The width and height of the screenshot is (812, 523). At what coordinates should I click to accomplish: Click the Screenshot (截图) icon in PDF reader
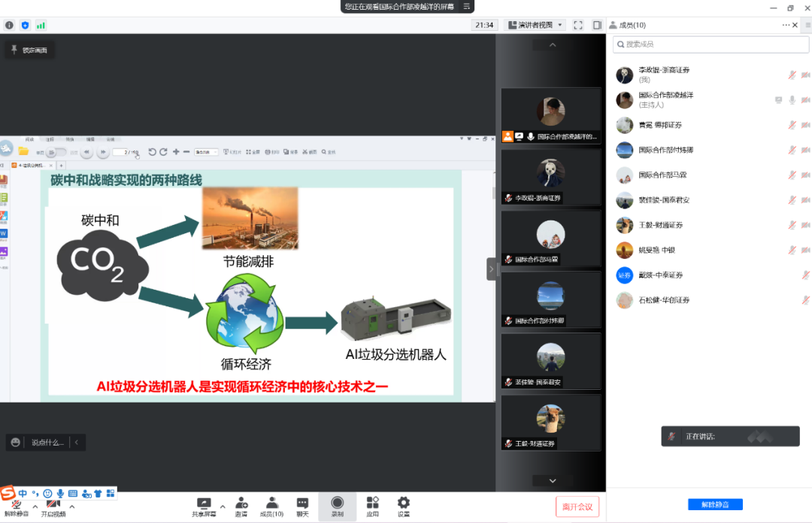click(x=306, y=151)
